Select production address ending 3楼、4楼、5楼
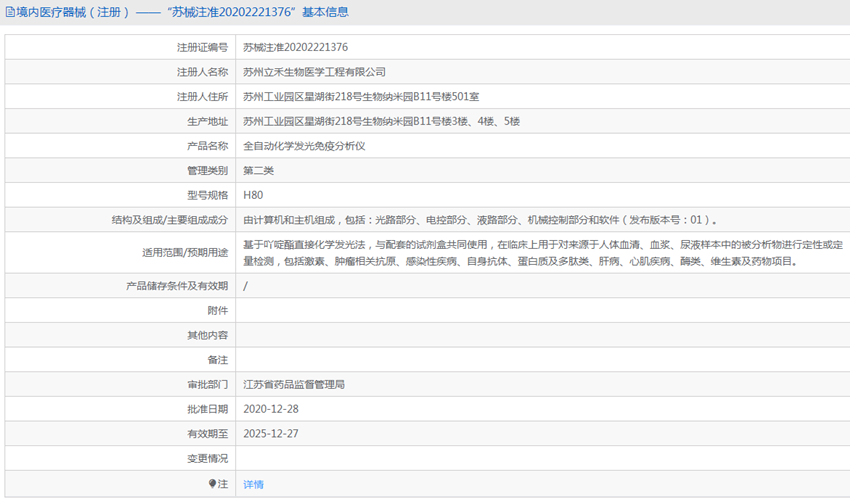This screenshot has height=501, width=850. pyautogui.click(x=382, y=121)
